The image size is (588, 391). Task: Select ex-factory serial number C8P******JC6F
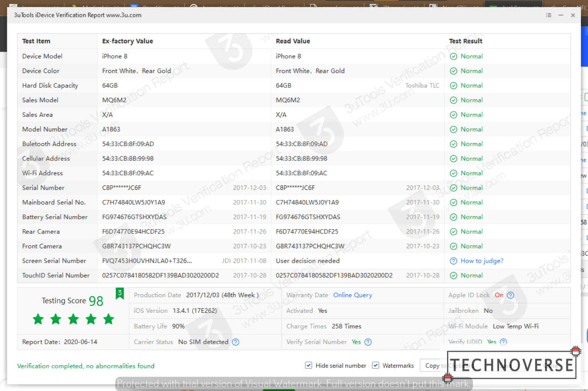[122, 188]
